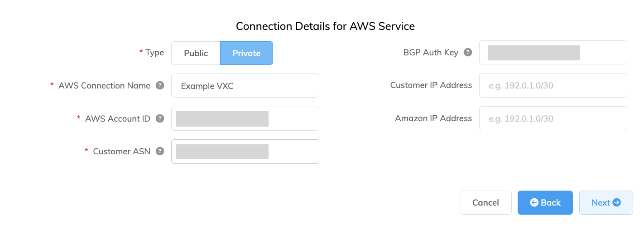Click the help icon beside AWS Connection Name
The width and height of the screenshot is (644, 226).
pos(160,85)
